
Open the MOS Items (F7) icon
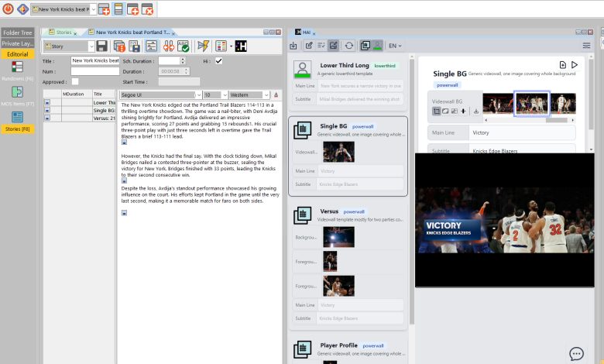point(17,92)
